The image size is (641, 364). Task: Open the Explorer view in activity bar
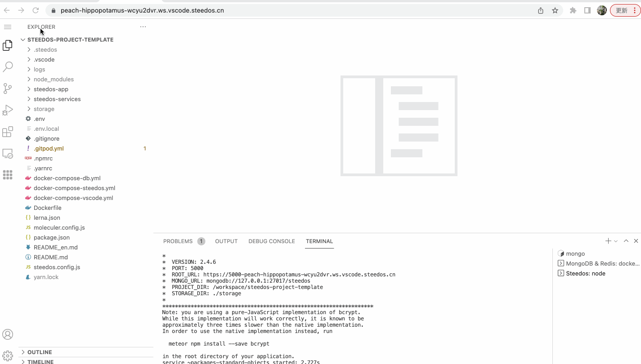(8, 45)
